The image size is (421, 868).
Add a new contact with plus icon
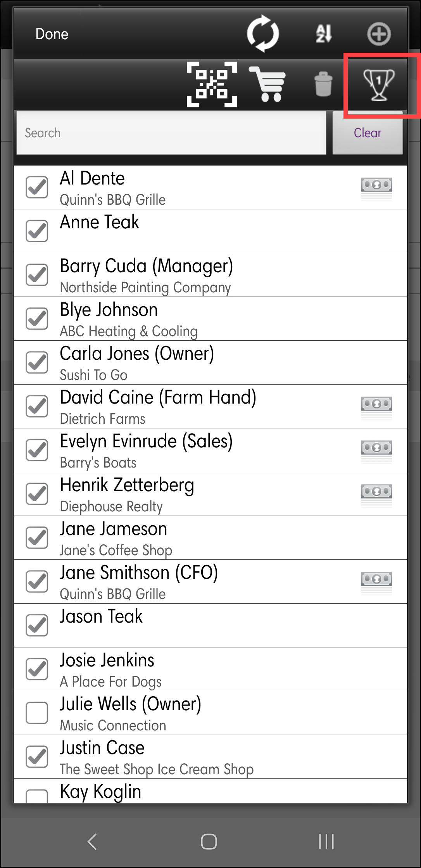coord(379,34)
